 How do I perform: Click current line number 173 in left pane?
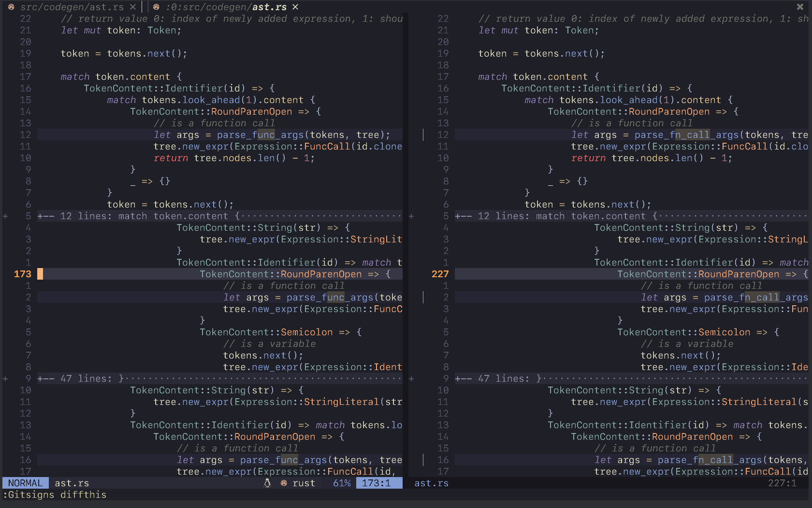click(x=23, y=274)
